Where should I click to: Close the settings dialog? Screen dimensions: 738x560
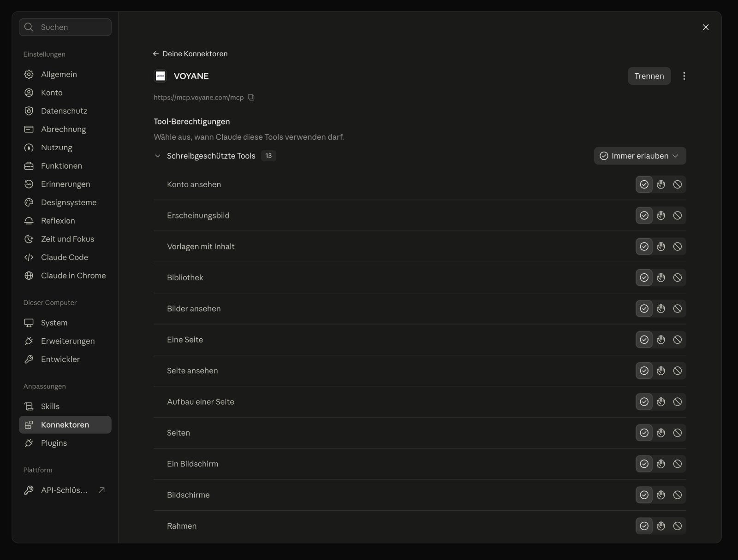pyautogui.click(x=706, y=27)
